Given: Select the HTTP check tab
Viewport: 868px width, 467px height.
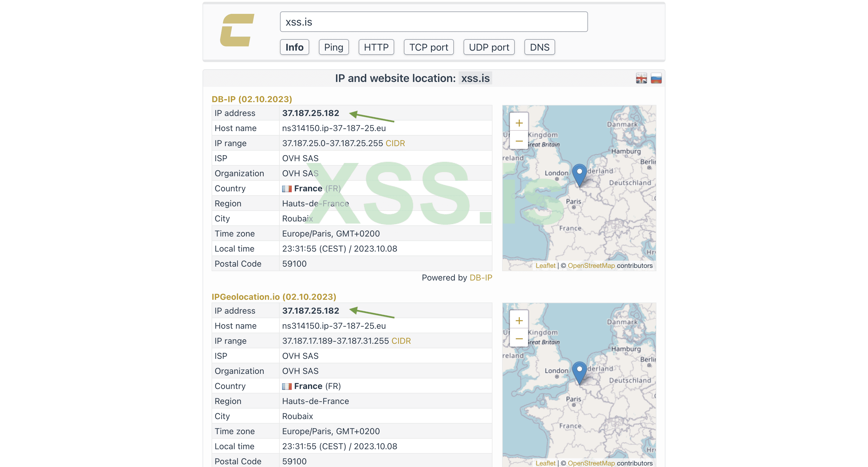Looking at the screenshot, I should tap(376, 47).
